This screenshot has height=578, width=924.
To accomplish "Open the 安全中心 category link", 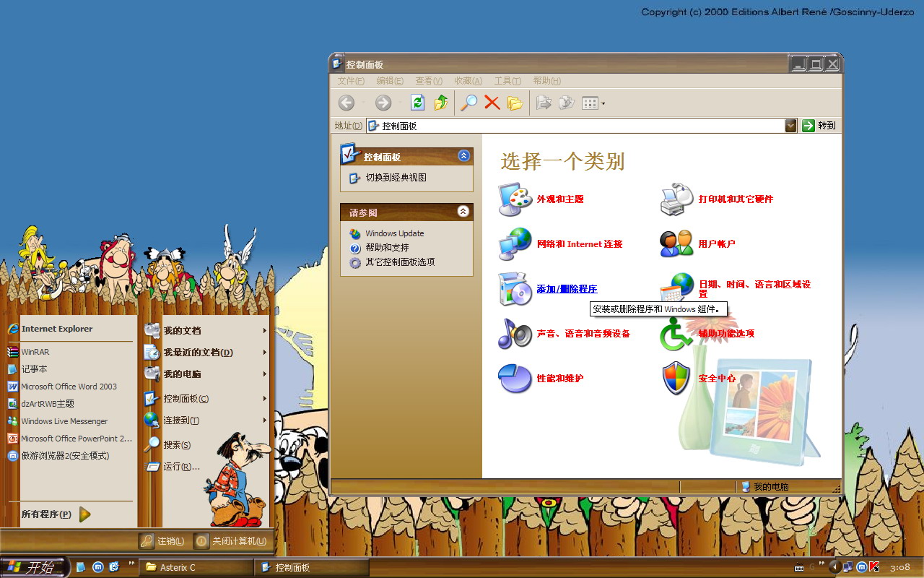I will coord(717,379).
